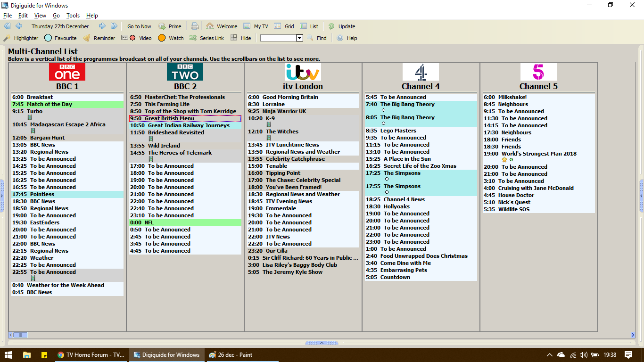This screenshot has width=644, height=362.
Task: Click the Hide tool
Action: [241, 38]
